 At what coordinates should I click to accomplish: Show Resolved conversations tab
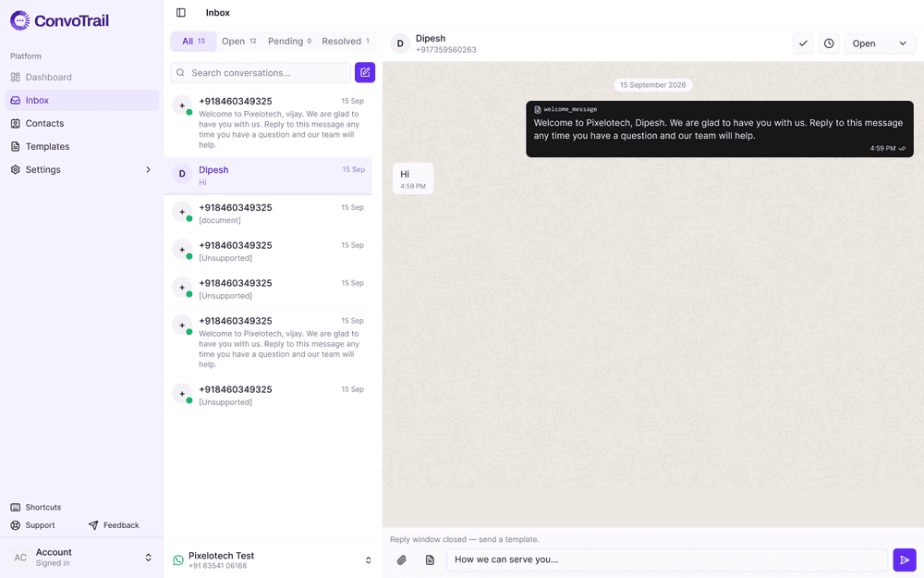[346, 42]
